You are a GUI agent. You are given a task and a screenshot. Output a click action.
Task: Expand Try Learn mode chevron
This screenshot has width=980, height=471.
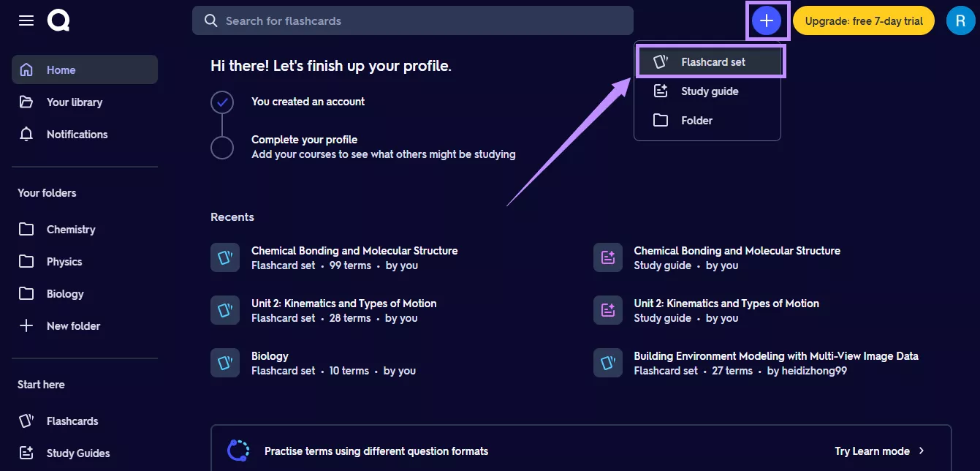point(922,451)
